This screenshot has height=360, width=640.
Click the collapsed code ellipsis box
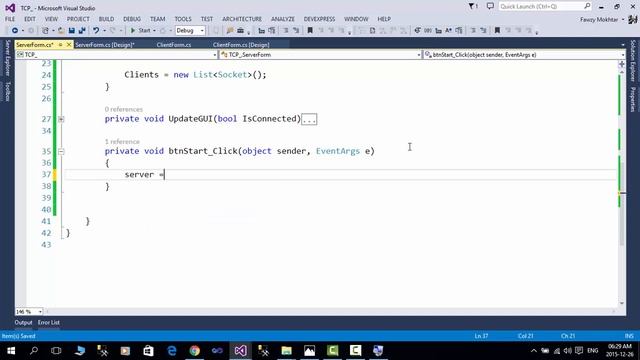pyautogui.click(x=309, y=119)
